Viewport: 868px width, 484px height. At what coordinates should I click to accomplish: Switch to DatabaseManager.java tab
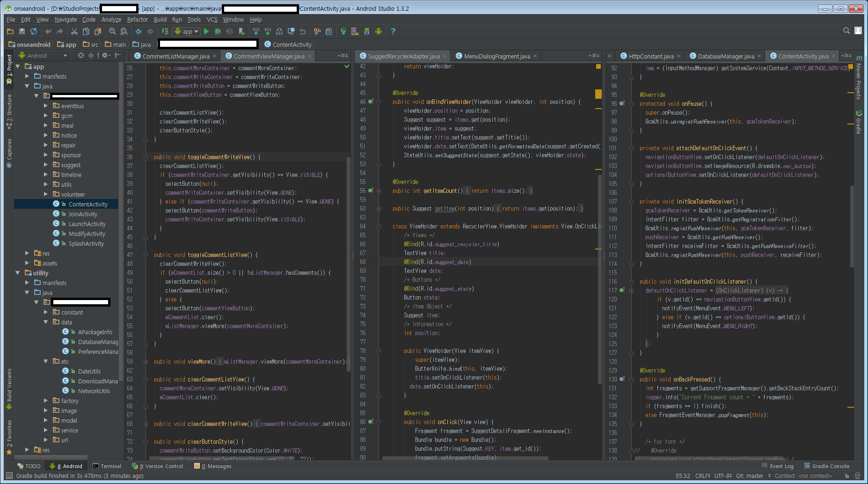coord(726,56)
